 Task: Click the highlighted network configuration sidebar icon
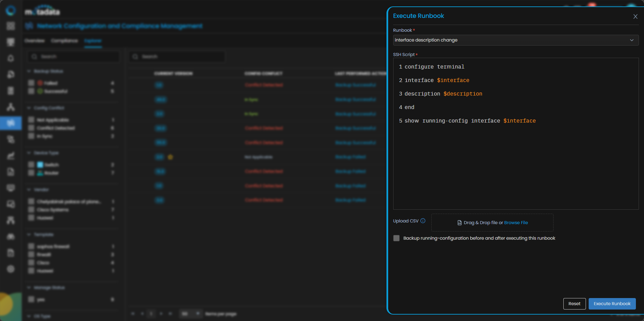click(x=11, y=123)
